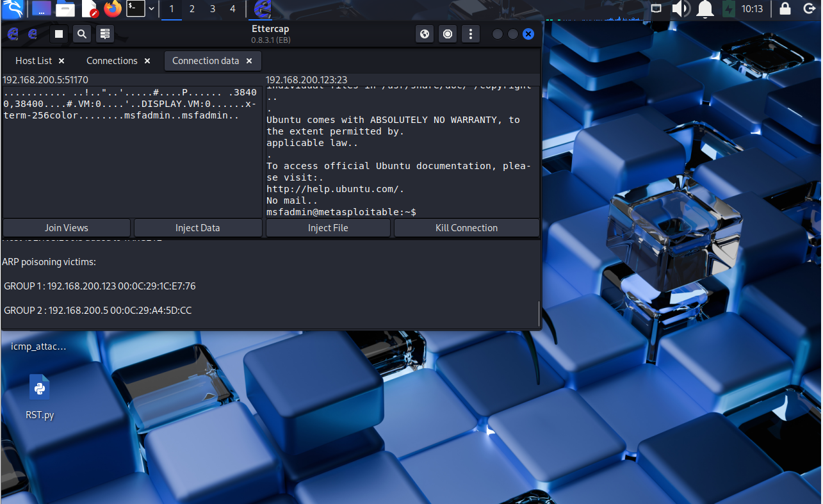The height and width of the screenshot is (504, 823).
Task: Switch to workspace 2
Action: [192, 9]
